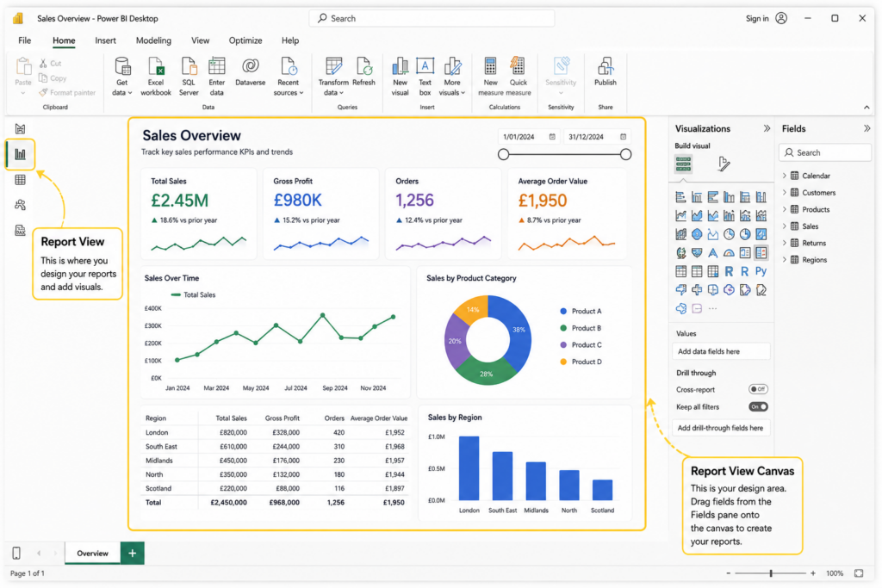Create a New measure

point(490,77)
